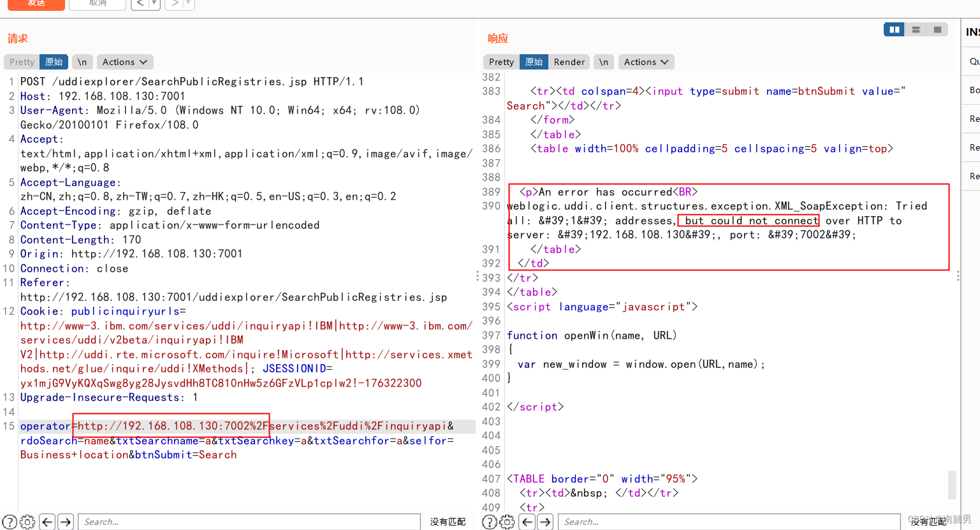Click the Content-Type header line

click(x=170, y=225)
